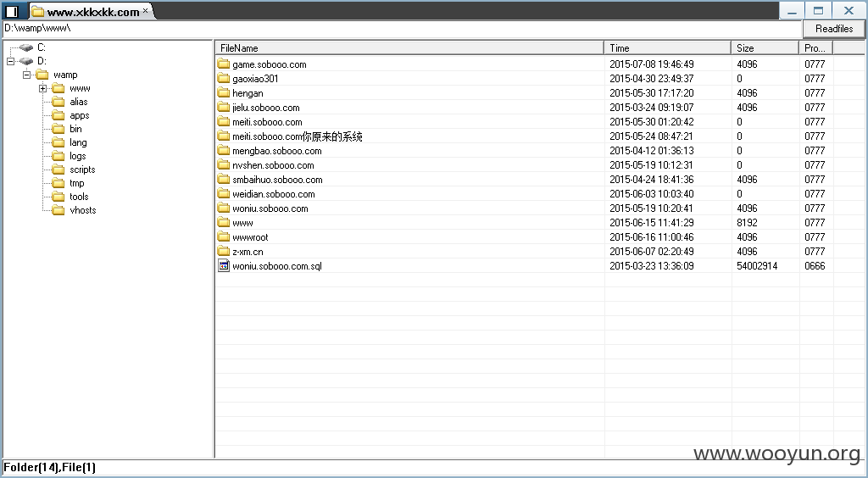Screen dimensions: 868x478
Task: Select the alias folder in tree
Action: [x=79, y=102]
